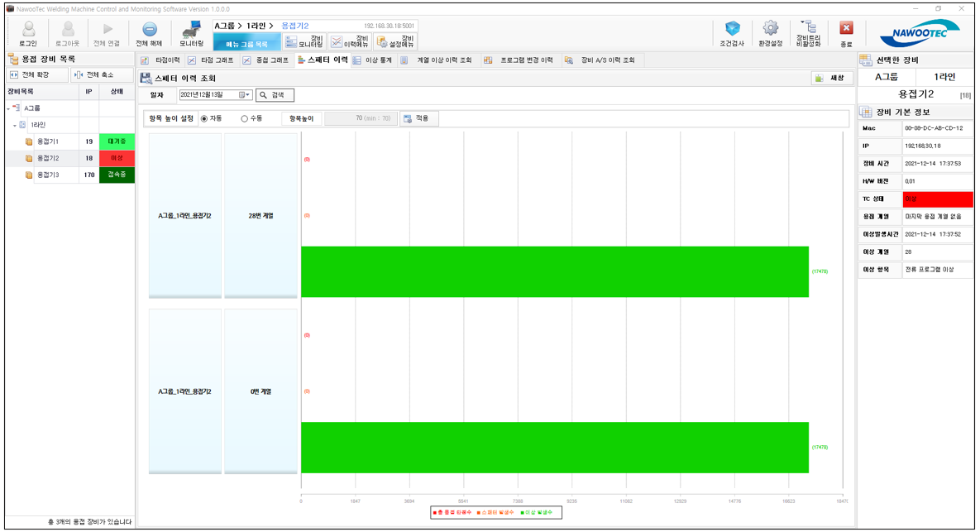This screenshot has width=980, height=532.
Task: Collapse the A그룹 tree node
Action: point(8,108)
